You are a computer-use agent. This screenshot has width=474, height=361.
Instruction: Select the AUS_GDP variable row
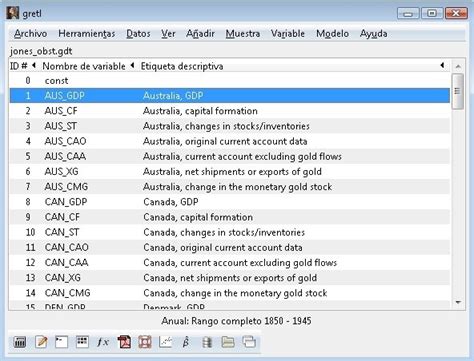[x=230, y=96]
